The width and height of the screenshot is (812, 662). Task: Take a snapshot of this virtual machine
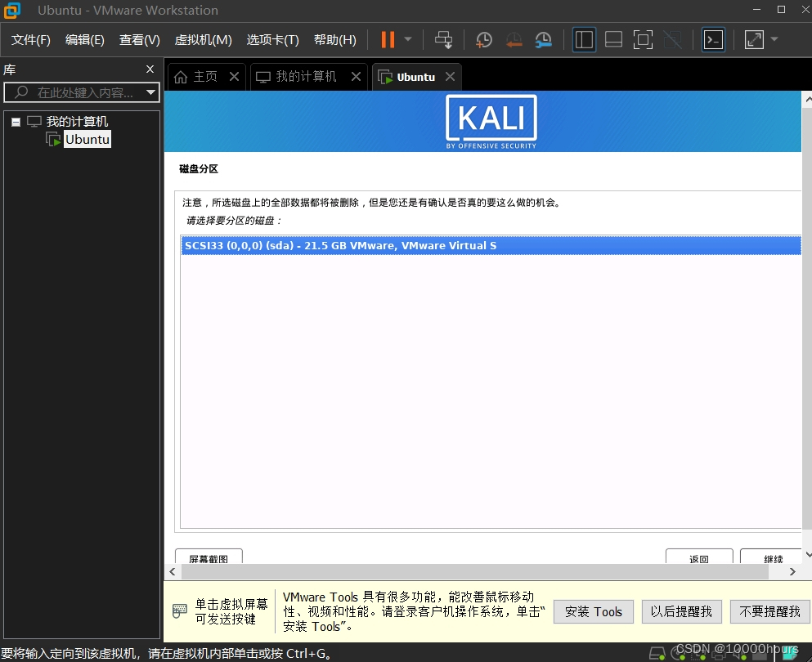(483, 40)
